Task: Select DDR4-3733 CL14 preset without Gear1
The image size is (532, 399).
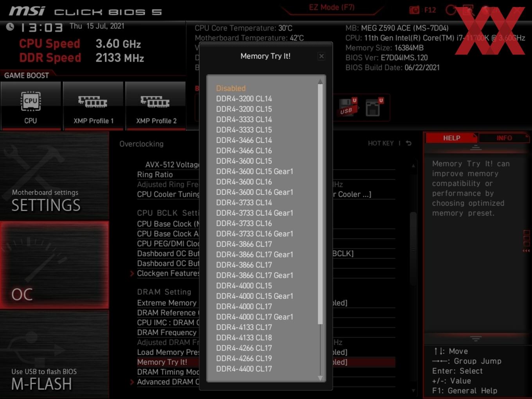Action: pyautogui.click(x=244, y=203)
